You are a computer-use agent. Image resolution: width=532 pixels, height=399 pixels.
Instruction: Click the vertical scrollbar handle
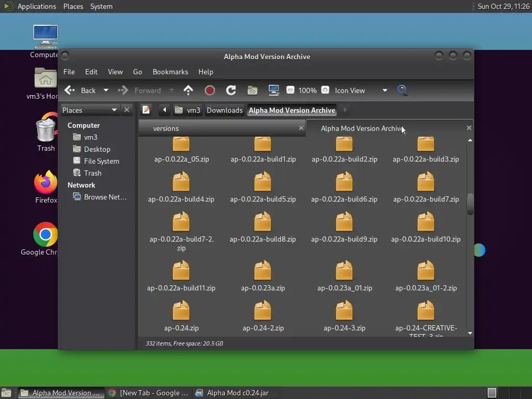[470, 204]
